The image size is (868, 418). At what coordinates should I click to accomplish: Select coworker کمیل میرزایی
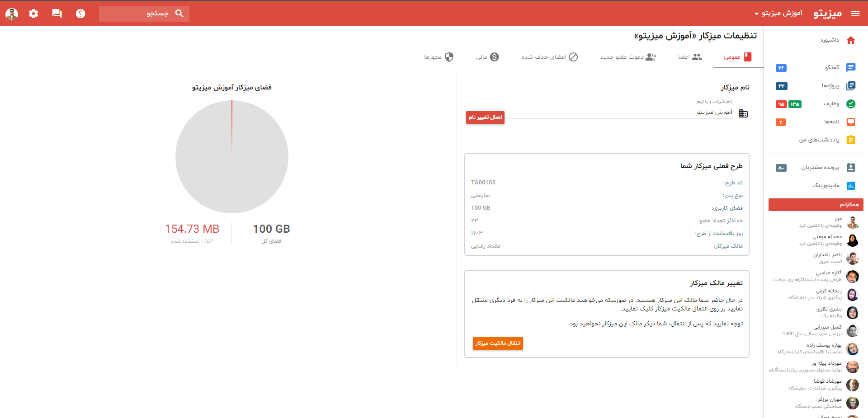[x=816, y=330]
